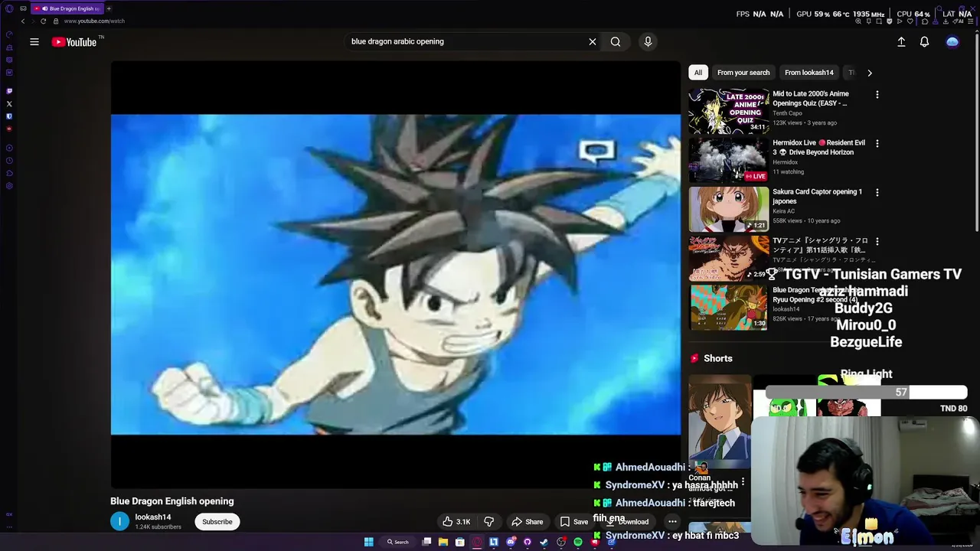Click the magnifier search button

click(x=616, y=42)
